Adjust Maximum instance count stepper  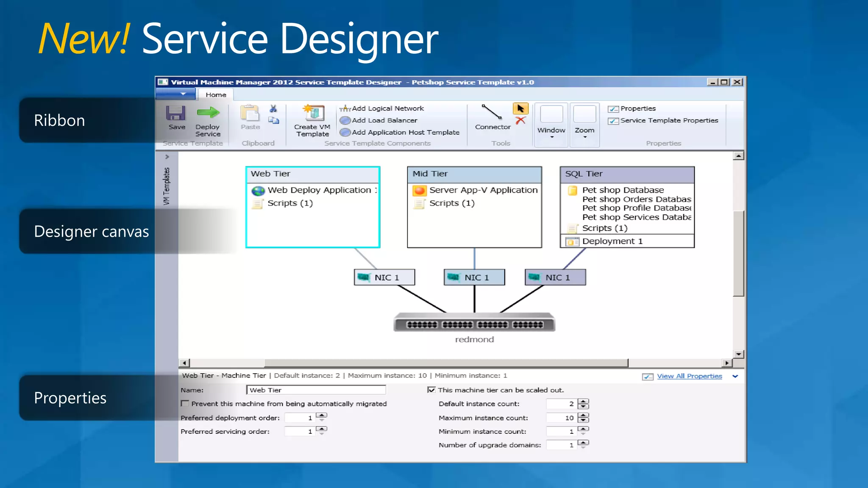click(x=583, y=418)
